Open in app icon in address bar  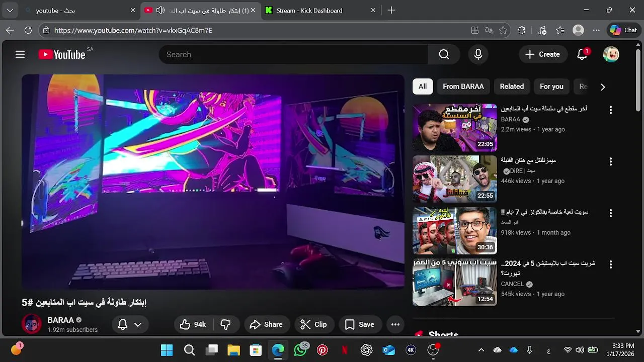pos(474,30)
